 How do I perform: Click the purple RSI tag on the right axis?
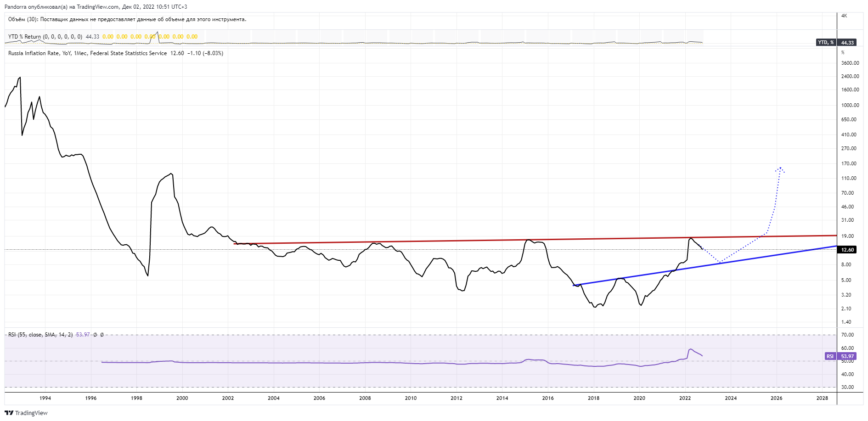pos(830,356)
